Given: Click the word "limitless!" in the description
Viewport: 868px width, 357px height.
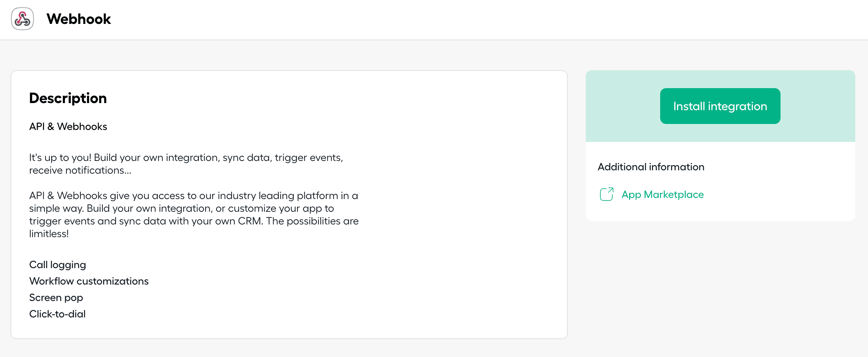Looking at the screenshot, I should coord(49,234).
